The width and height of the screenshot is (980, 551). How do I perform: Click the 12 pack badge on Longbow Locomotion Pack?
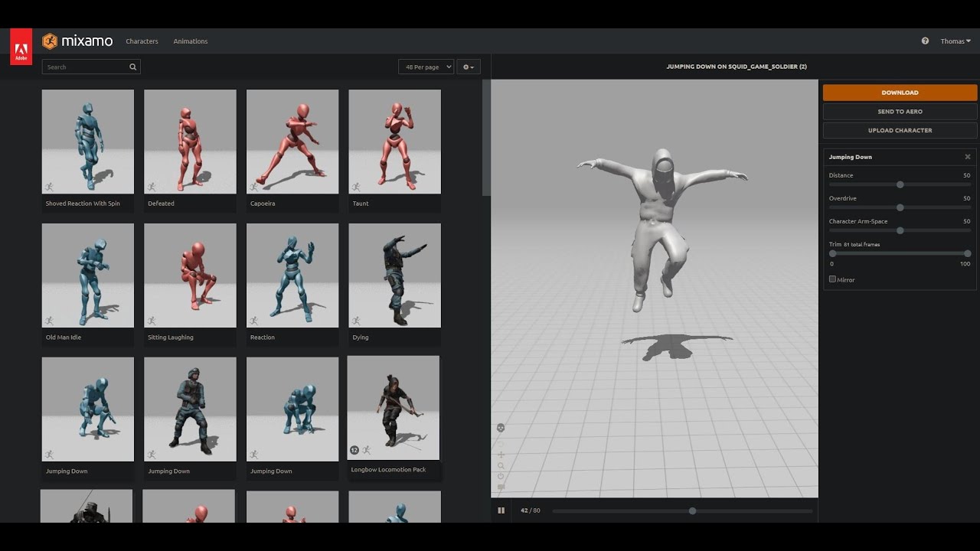point(354,450)
